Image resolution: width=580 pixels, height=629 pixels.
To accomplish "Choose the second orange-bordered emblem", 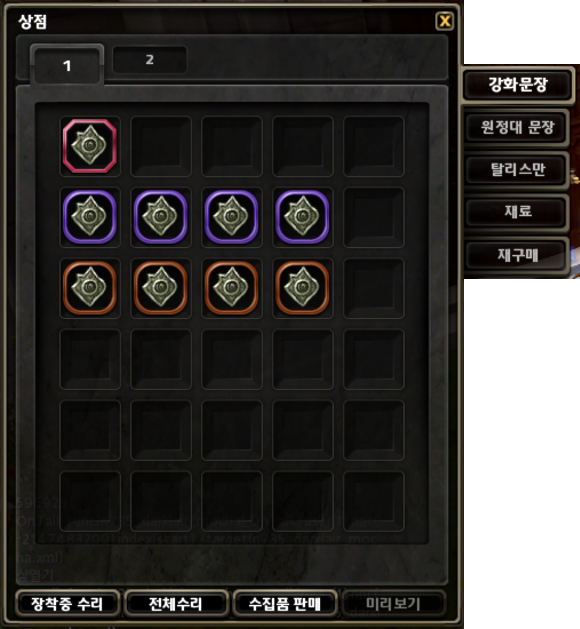I will (160, 288).
